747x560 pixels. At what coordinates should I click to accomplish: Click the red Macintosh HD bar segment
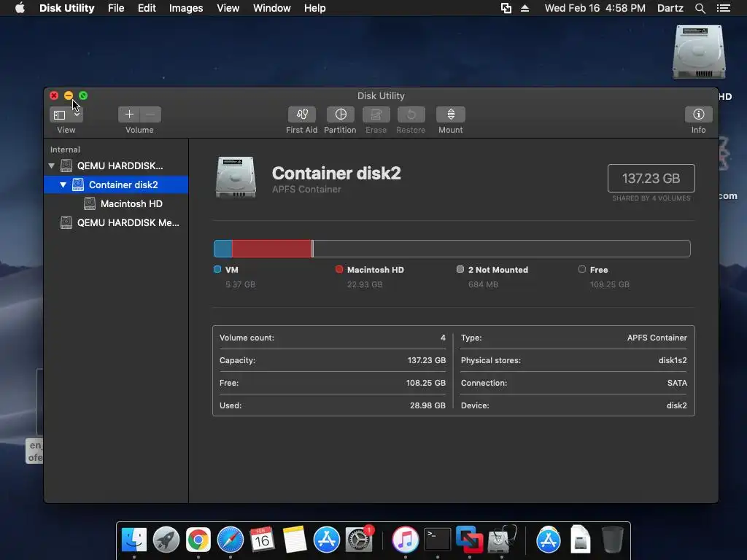pyautogui.click(x=272, y=249)
